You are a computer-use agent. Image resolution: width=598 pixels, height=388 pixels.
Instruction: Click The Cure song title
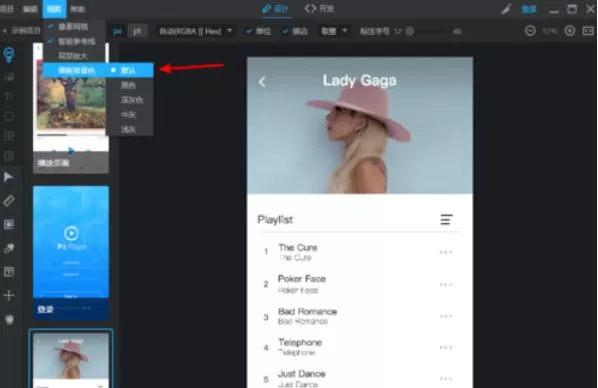pos(297,248)
